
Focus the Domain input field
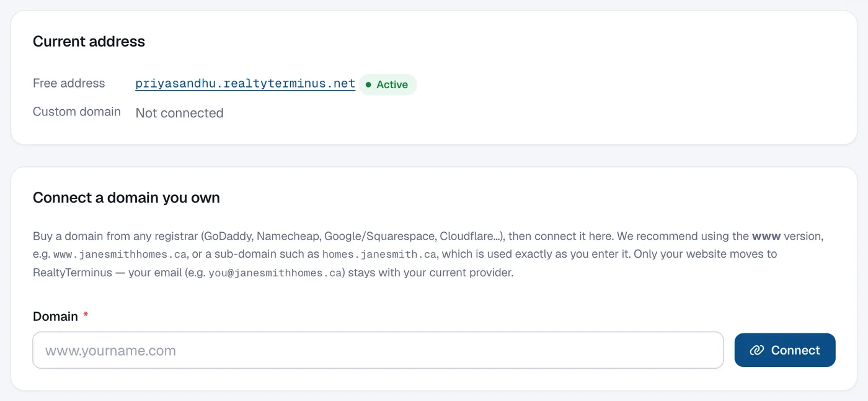click(x=378, y=350)
